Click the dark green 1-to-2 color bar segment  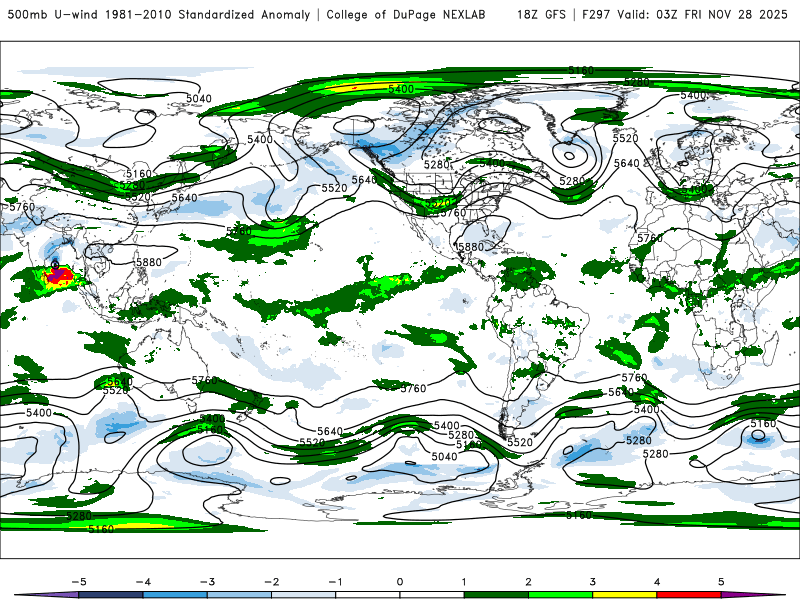point(496,595)
